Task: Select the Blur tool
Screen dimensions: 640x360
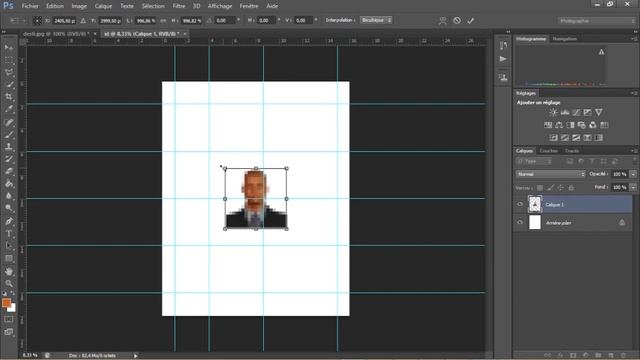Action: tap(9, 196)
